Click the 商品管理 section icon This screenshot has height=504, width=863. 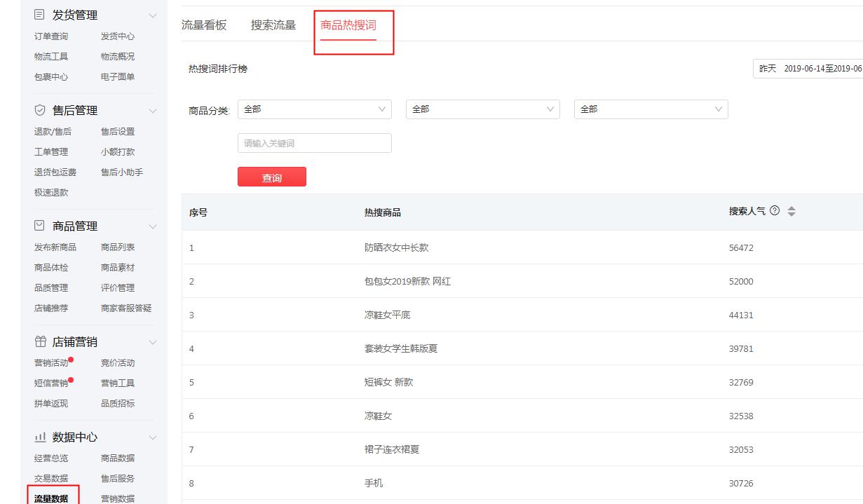click(40, 225)
